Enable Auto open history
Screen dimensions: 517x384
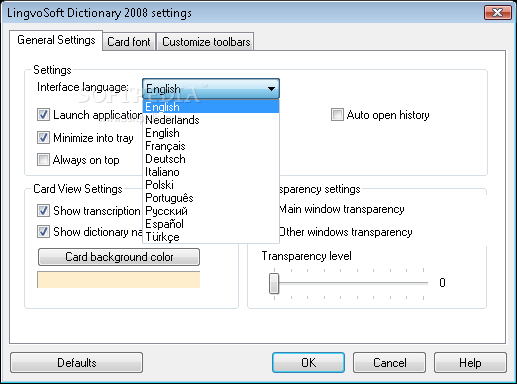(337, 115)
